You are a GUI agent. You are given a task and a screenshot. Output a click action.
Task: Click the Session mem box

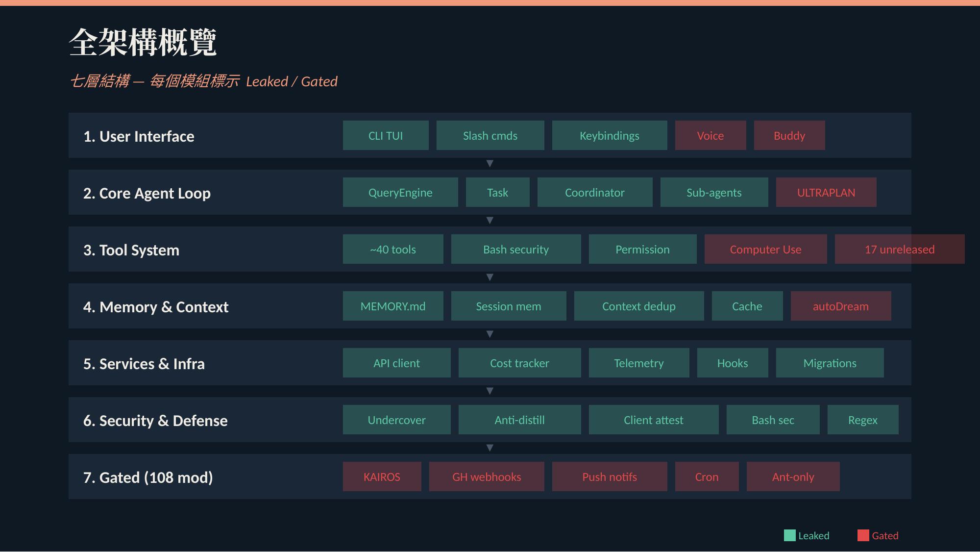pos(509,306)
